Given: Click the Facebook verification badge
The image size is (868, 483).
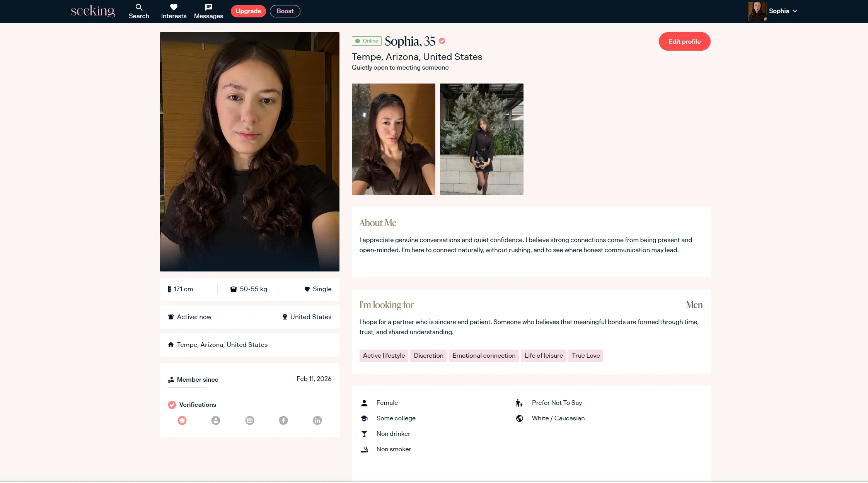Looking at the screenshot, I should coord(283,420).
